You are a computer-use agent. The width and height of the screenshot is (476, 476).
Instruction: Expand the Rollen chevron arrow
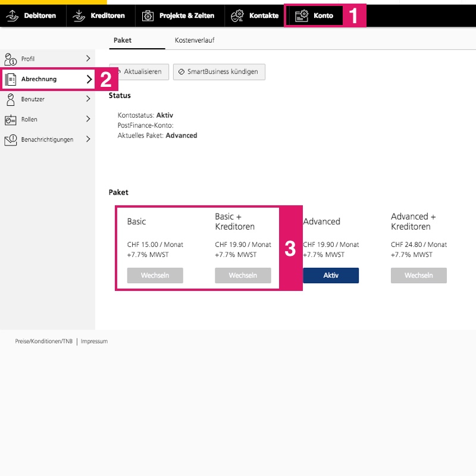coord(88,120)
